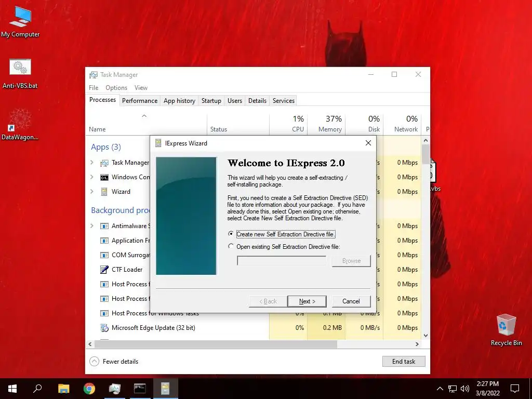
Task: Expand the Task Manager process row
Action: pos(91,163)
